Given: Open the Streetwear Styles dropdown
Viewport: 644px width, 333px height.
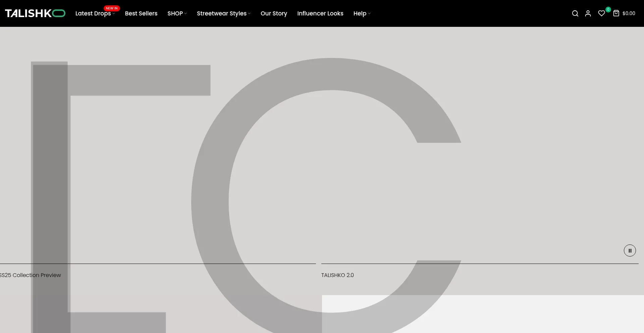Looking at the screenshot, I should pyautogui.click(x=223, y=13).
